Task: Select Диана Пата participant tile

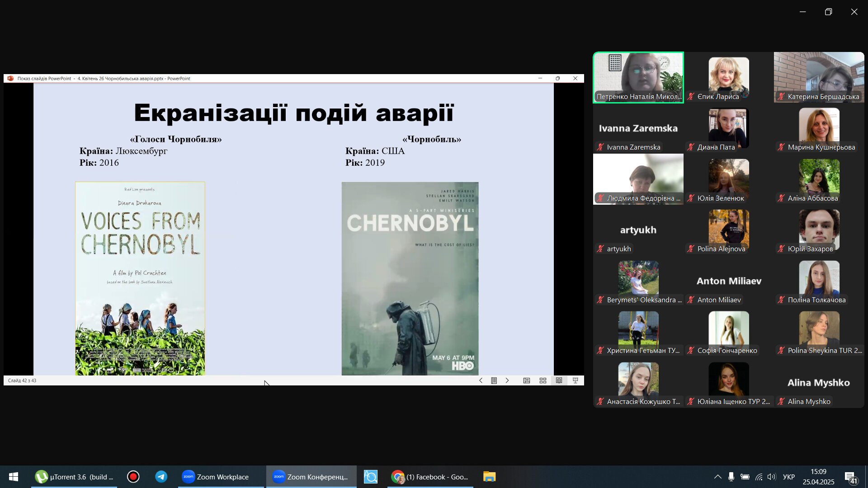Action: (729, 128)
